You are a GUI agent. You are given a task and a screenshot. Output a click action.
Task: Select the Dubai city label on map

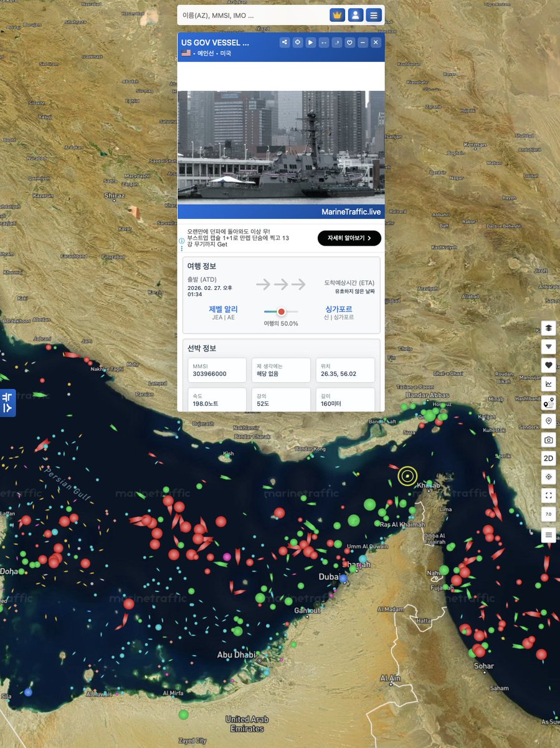click(x=328, y=577)
